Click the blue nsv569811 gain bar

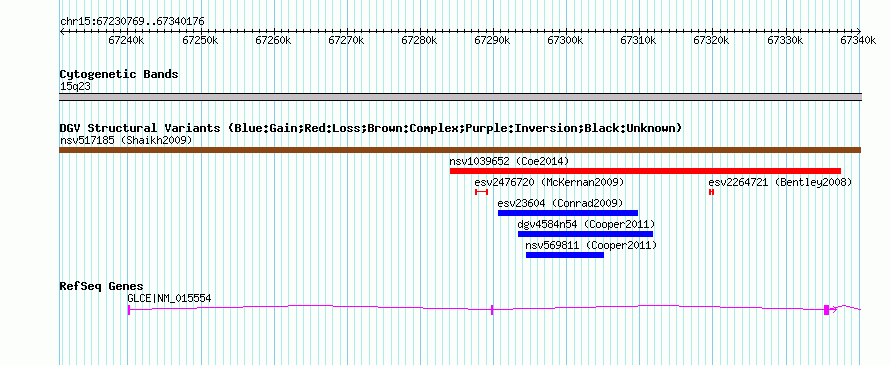coord(565,255)
